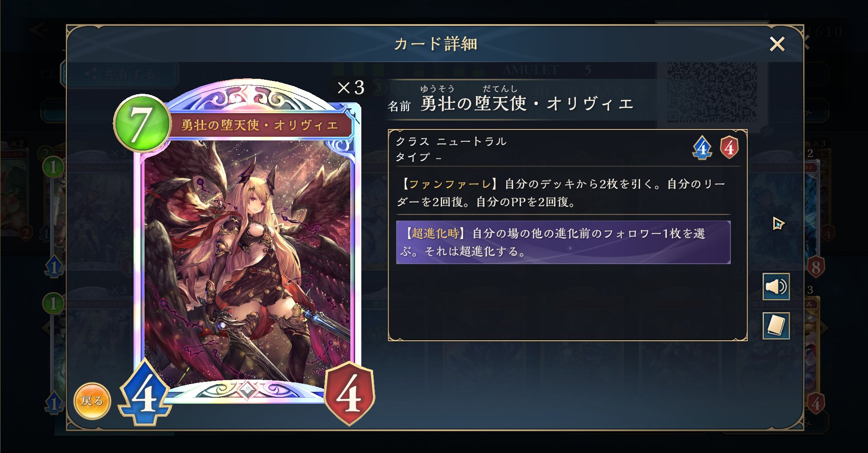Click the QR code image
This screenshot has width=868, height=453.
coord(712,92)
